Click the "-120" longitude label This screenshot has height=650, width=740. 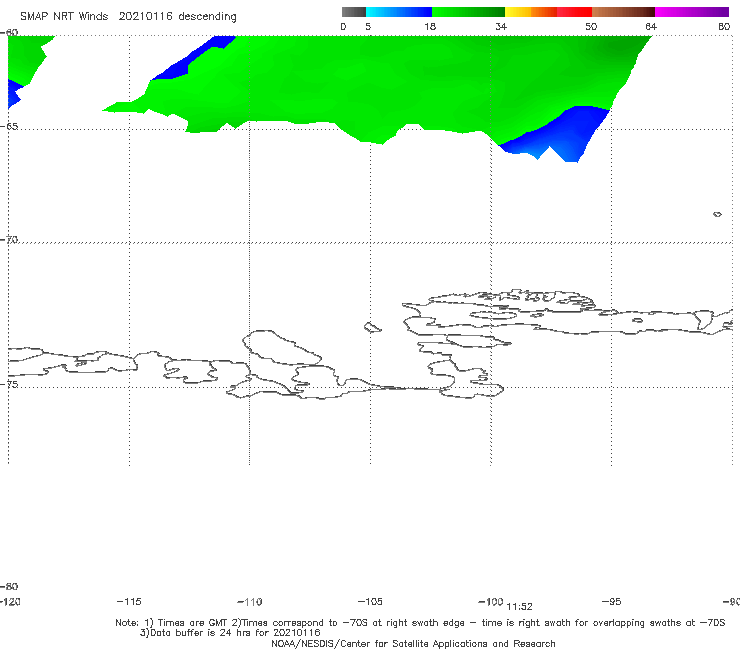[x=10, y=602]
